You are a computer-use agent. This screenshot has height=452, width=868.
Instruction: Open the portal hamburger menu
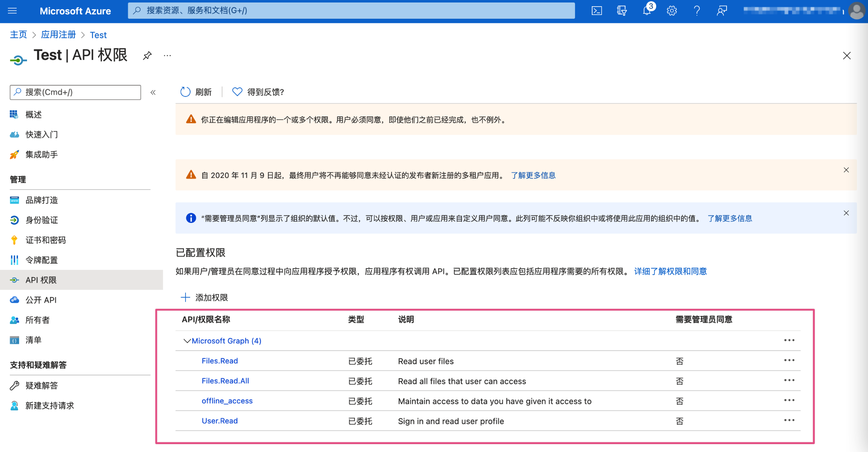tap(12, 11)
